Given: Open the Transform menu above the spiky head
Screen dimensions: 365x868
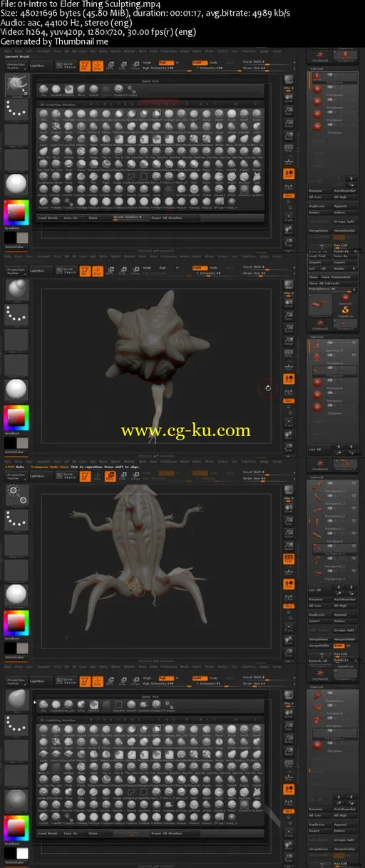Looking at the screenshot, I should 248,255.
